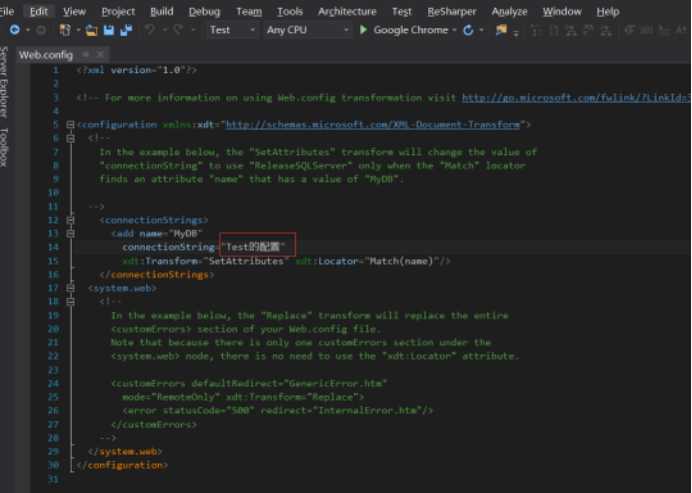This screenshot has height=493, width=692.
Task: Open the Undo history dropdown arrow
Action: (164, 30)
